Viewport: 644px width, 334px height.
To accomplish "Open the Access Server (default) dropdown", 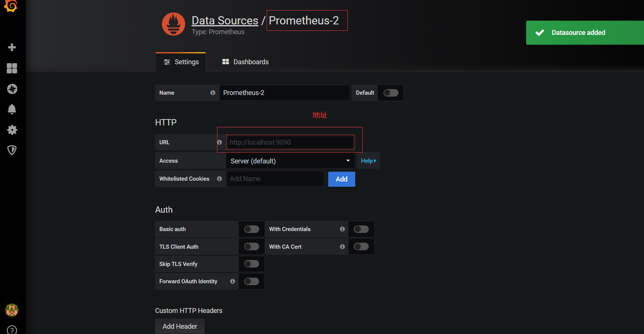I will coord(290,161).
